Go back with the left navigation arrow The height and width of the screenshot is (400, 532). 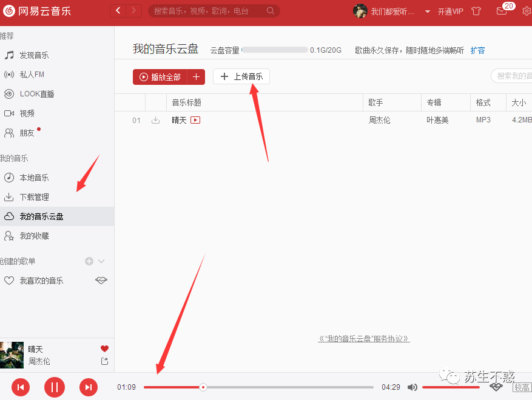pyautogui.click(x=118, y=11)
